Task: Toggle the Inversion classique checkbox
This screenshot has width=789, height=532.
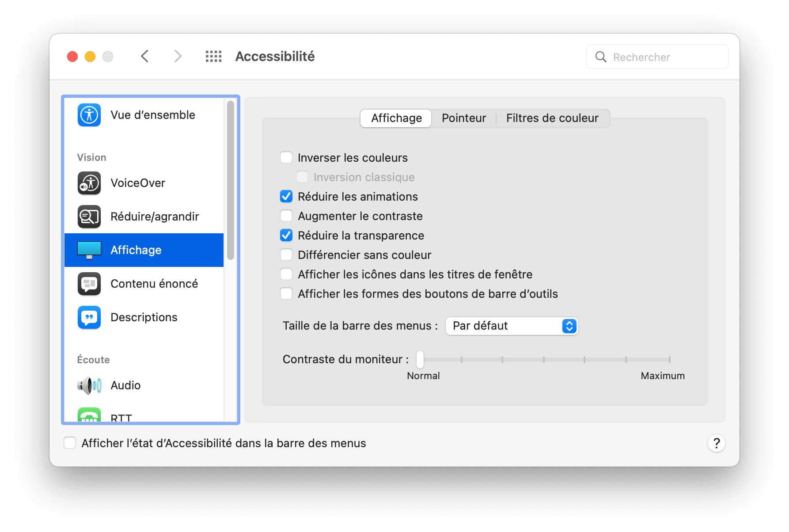Action: (x=302, y=177)
